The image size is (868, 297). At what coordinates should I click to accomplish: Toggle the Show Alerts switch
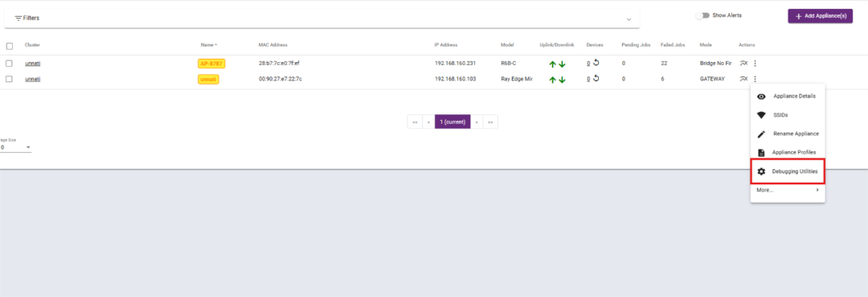(x=702, y=15)
